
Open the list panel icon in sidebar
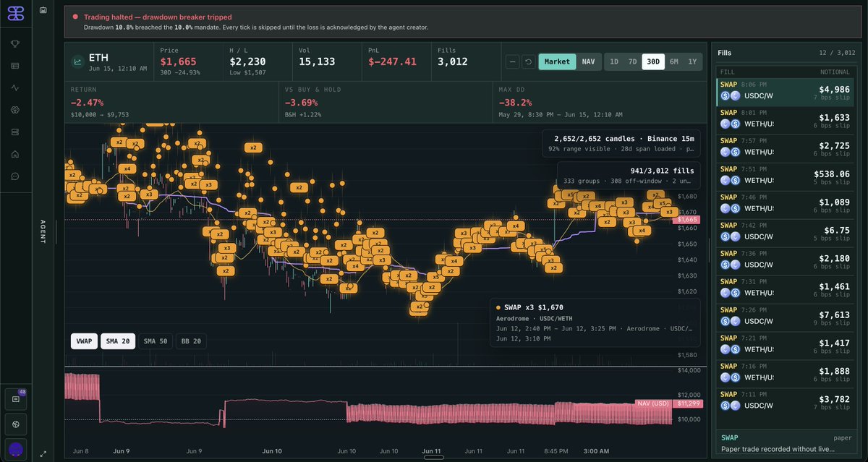click(x=15, y=66)
